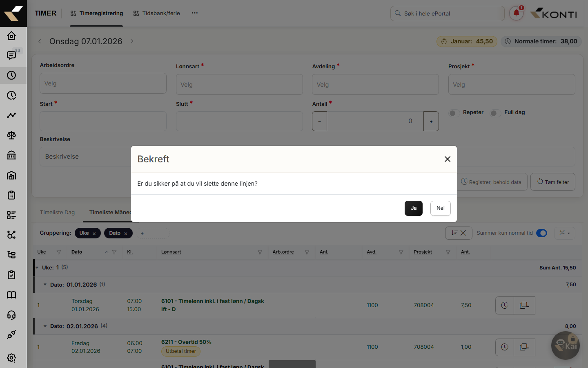The width and height of the screenshot is (588, 368).
Task: Collapse the Uke: 1 group
Action: click(x=37, y=268)
